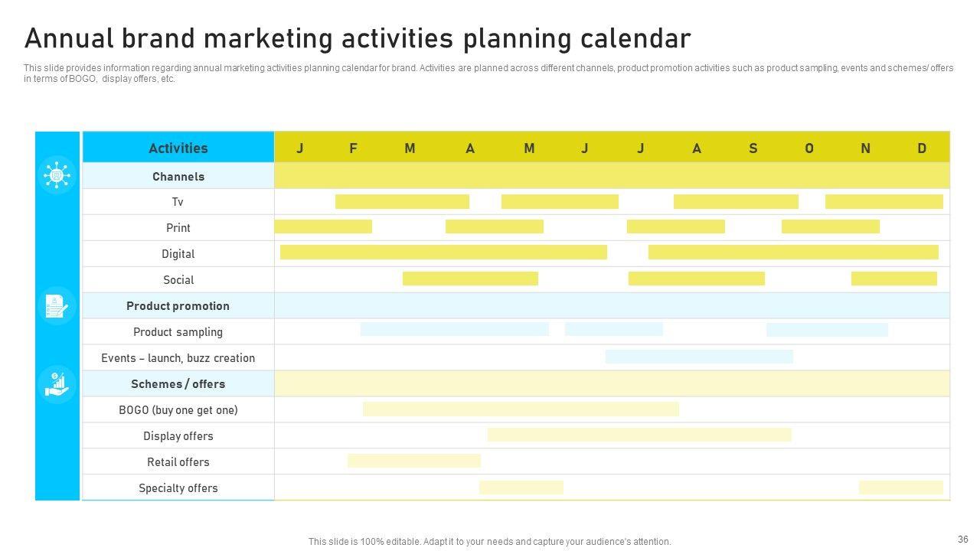
Task: Select the S month column header
Action: coord(753,148)
